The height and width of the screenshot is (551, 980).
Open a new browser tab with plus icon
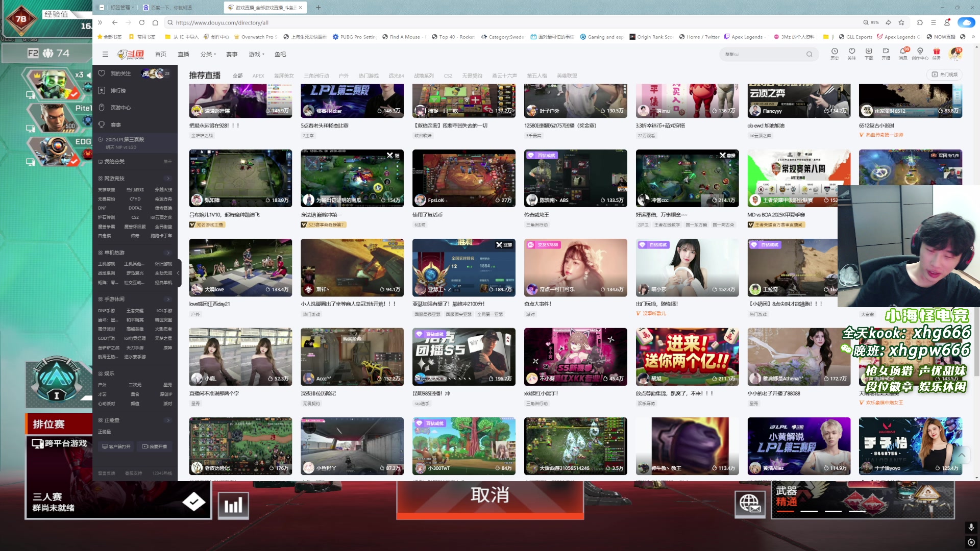tap(318, 8)
